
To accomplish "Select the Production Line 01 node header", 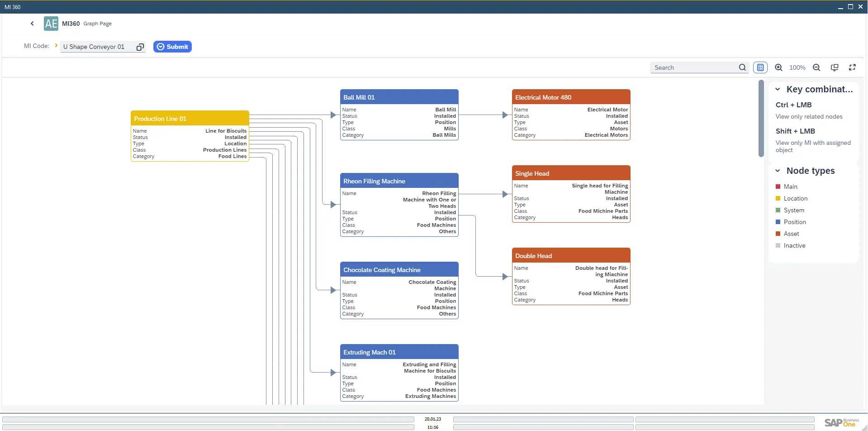I will [190, 119].
